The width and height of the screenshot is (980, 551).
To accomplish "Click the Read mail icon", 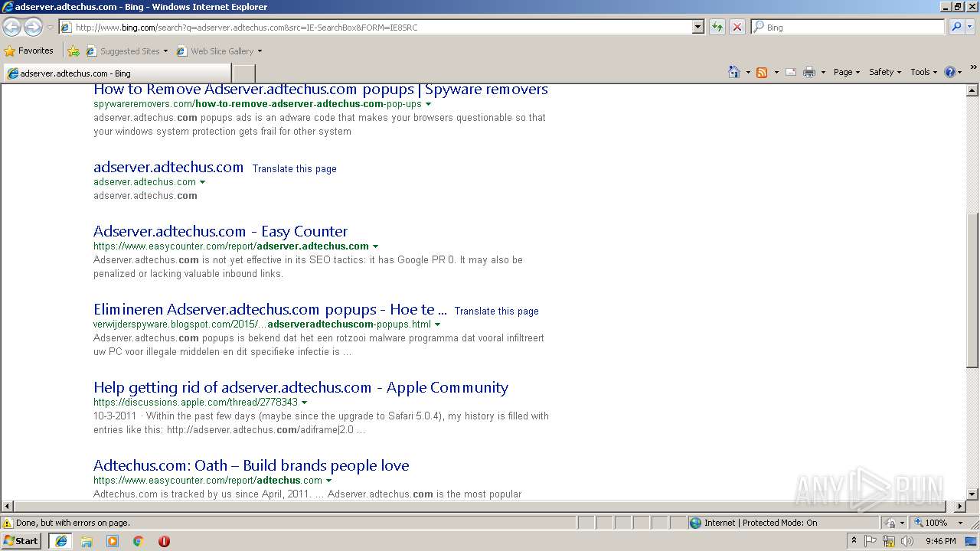I will pyautogui.click(x=791, y=72).
